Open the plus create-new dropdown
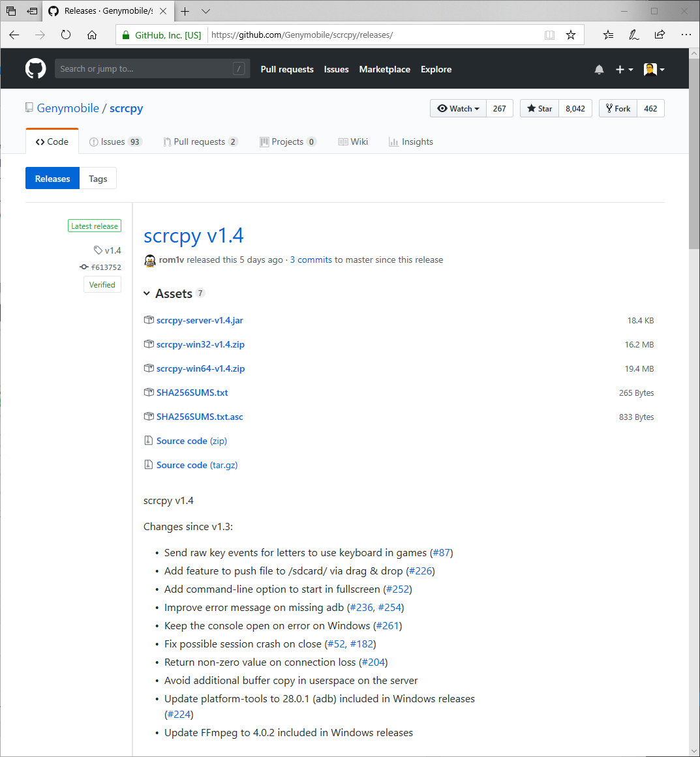The image size is (700, 757). (624, 70)
